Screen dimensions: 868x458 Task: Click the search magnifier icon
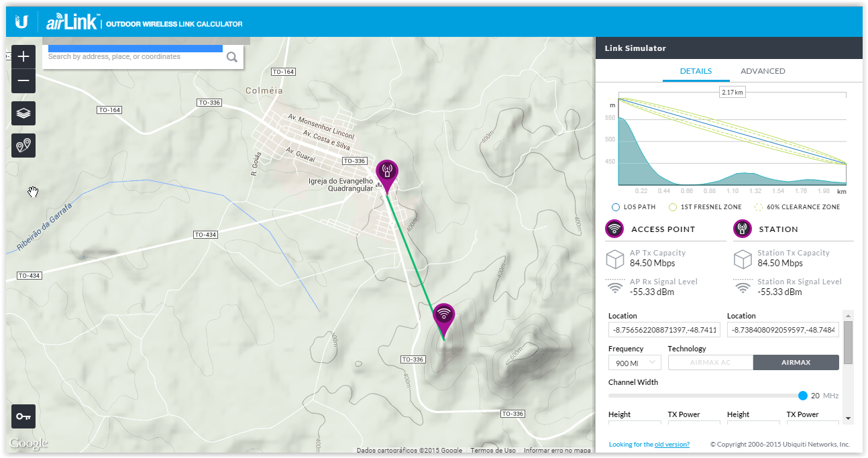pyautogui.click(x=232, y=57)
